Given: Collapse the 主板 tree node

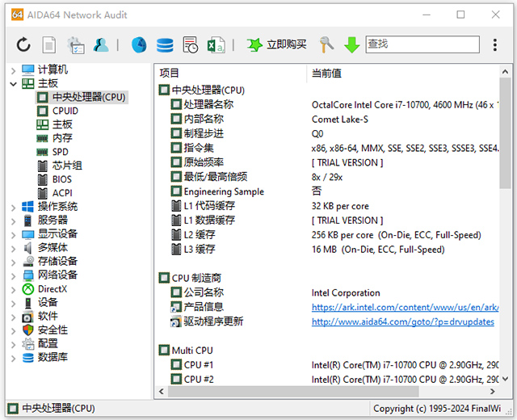Looking at the screenshot, I should [13, 84].
